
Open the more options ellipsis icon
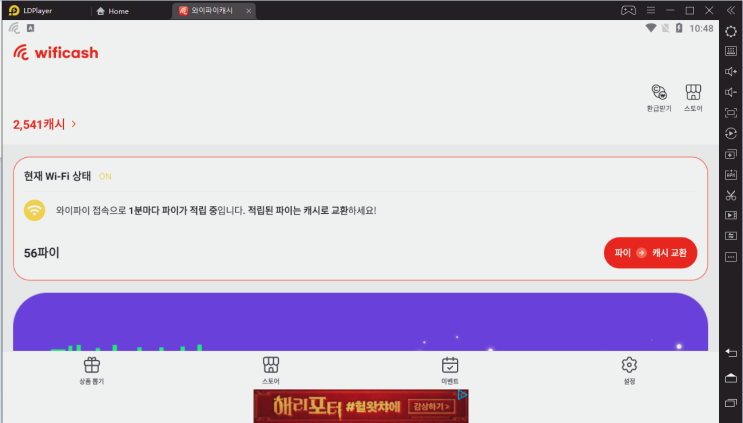[731, 257]
